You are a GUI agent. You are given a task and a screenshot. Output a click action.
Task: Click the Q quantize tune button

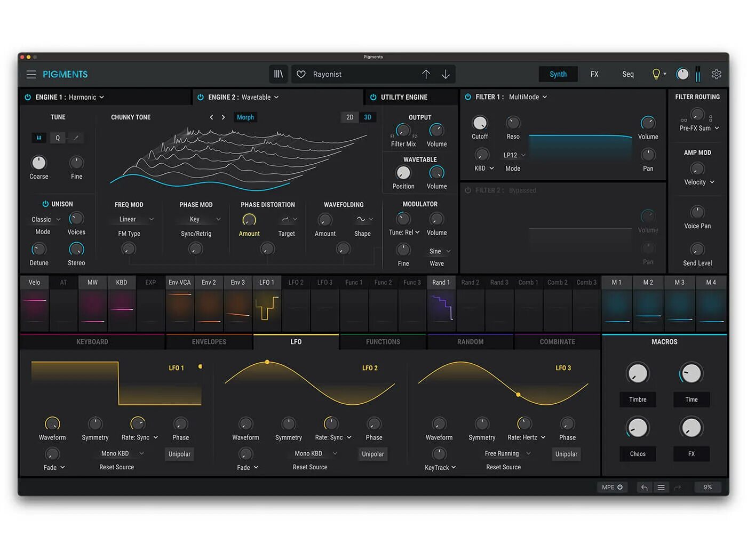click(58, 138)
